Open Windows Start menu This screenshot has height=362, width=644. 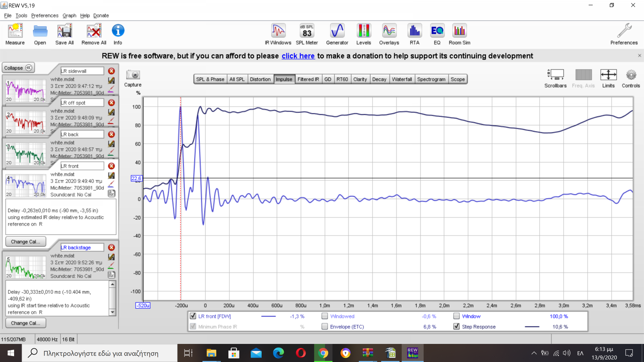click(x=11, y=353)
